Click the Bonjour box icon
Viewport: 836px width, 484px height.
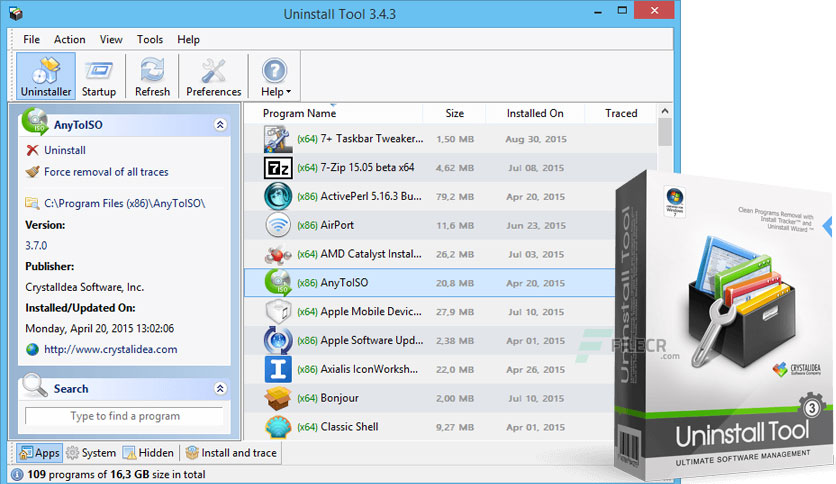point(278,398)
